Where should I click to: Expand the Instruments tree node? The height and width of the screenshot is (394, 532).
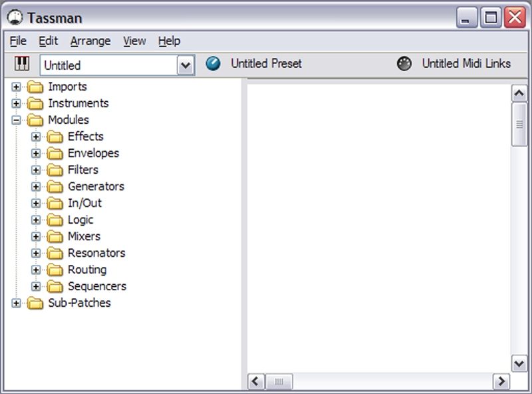(16, 104)
